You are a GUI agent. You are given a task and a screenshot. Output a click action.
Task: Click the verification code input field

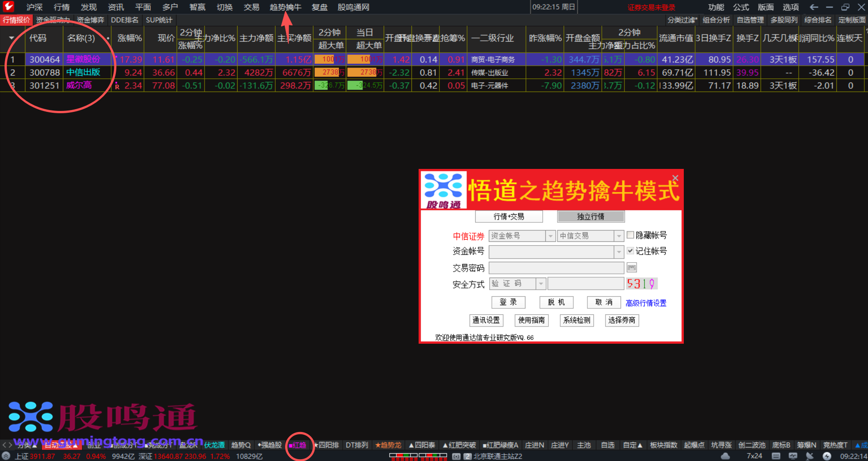(x=586, y=284)
